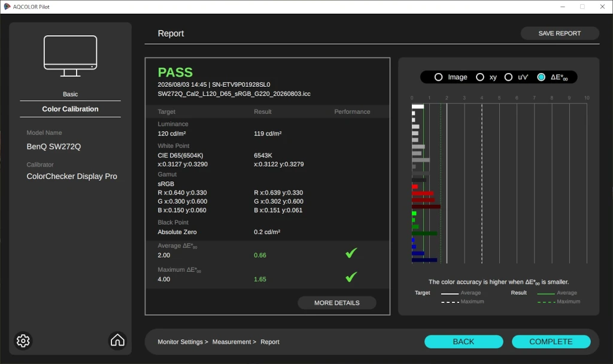Image resolution: width=613 pixels, height=364 pixels.
Task: Click the longest dark red chart bar
Action: point(426,207)
